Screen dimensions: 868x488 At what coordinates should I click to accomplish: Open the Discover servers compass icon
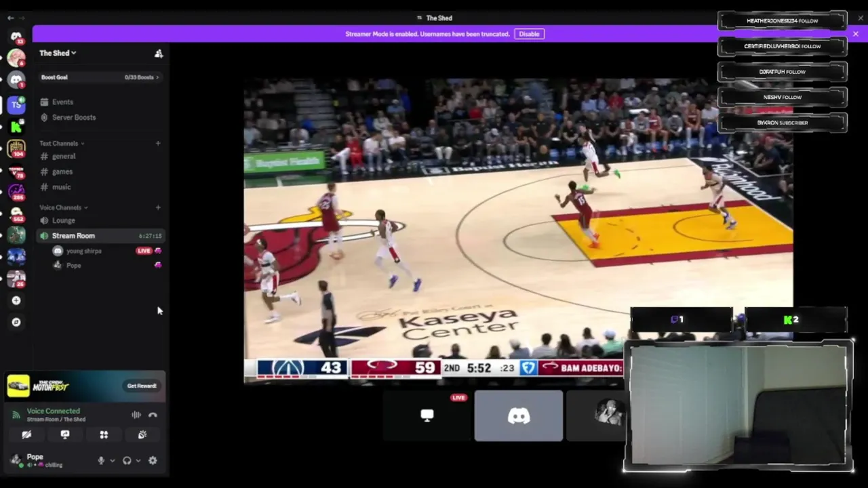(x=16, y=322)
